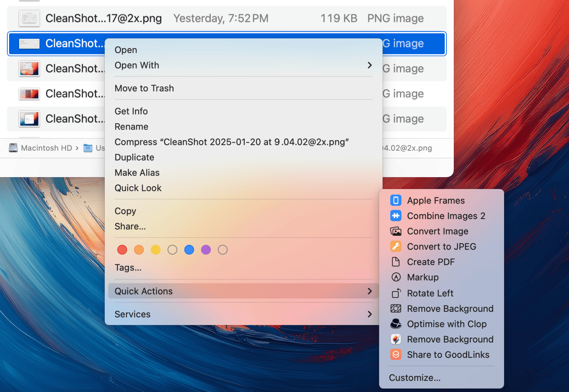
Task: Choose Copy in context menu
Action: coord(243,211)
